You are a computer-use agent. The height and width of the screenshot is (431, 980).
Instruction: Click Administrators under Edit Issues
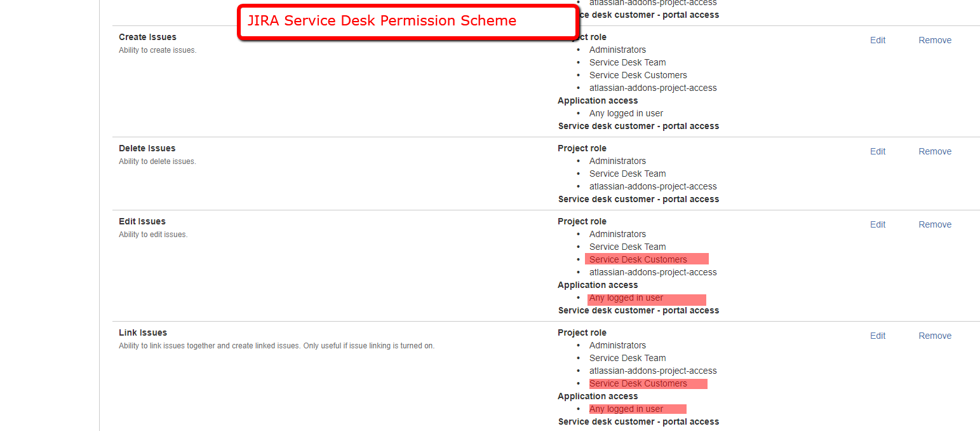(x=617, y=234)
